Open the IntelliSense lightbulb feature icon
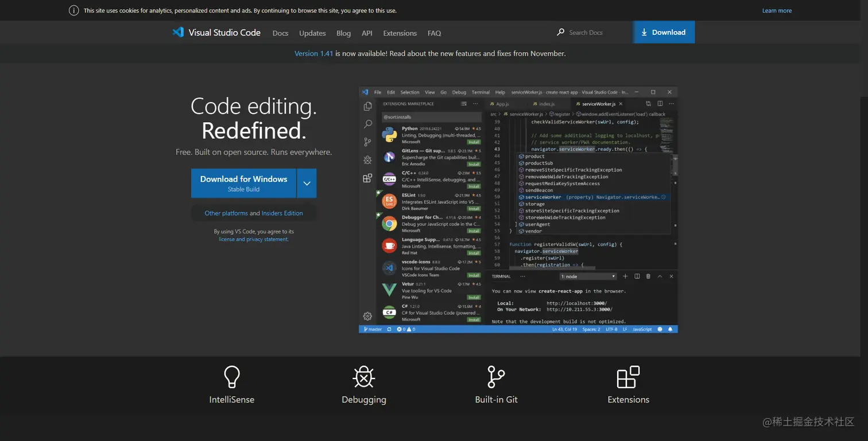 (231, 377)
